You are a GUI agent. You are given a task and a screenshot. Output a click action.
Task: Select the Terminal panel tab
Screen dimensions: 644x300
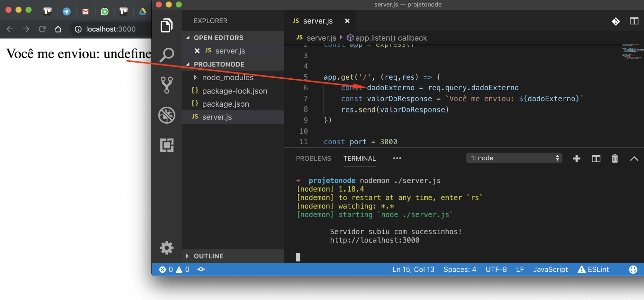360,158
